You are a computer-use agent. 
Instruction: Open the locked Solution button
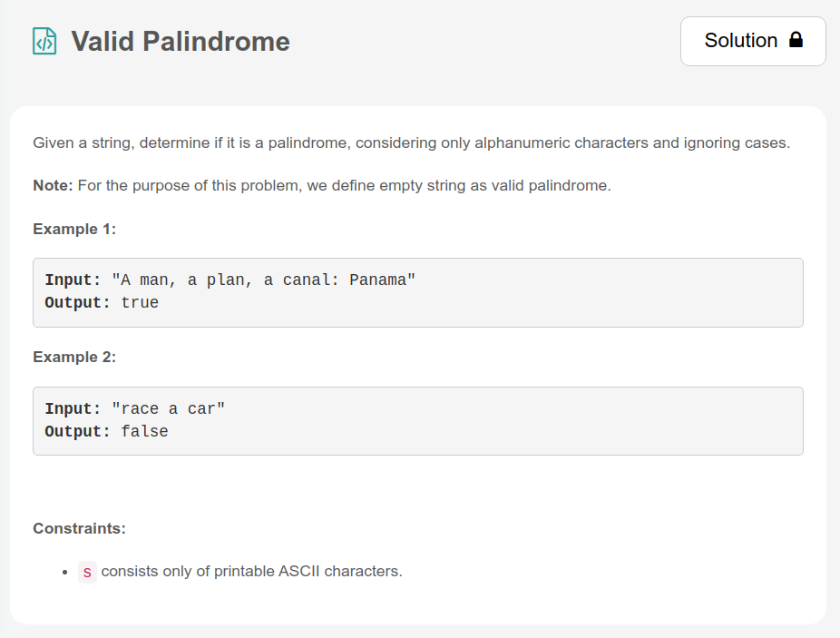click(x=752, y=41)
